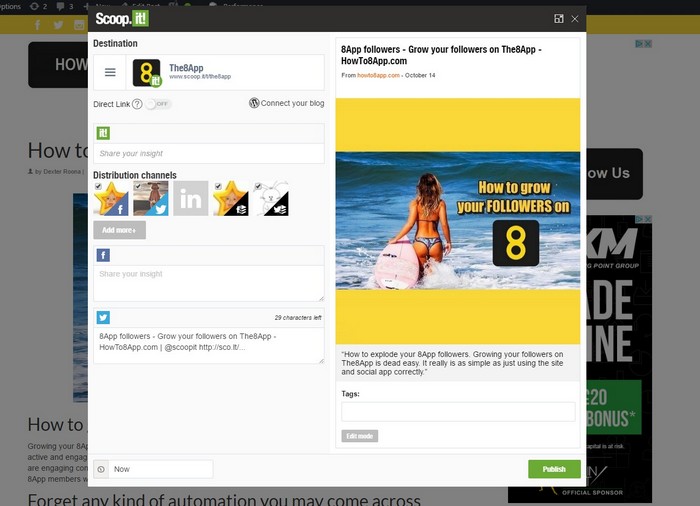Click Dexter Roona author link on background page
Image resolution: width=700 pixels, height=506 pixels.
(62, 171)
